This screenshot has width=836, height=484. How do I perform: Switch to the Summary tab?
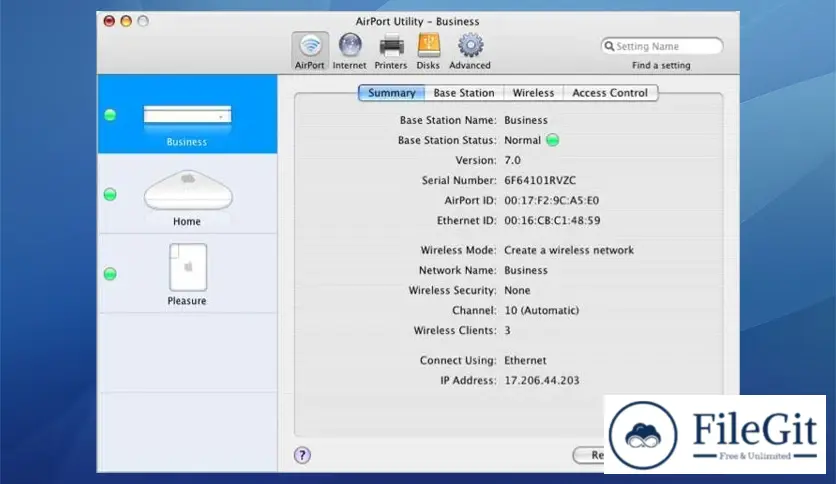point(391,93)
